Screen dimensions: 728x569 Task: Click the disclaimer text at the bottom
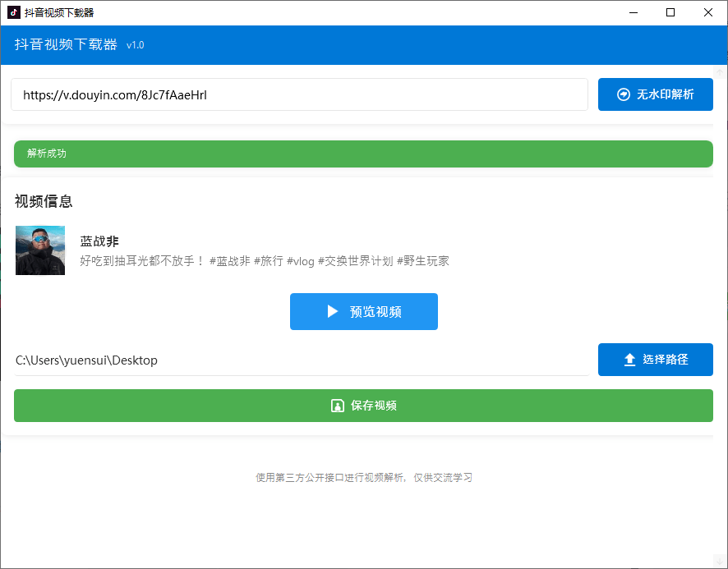(364, 477)
